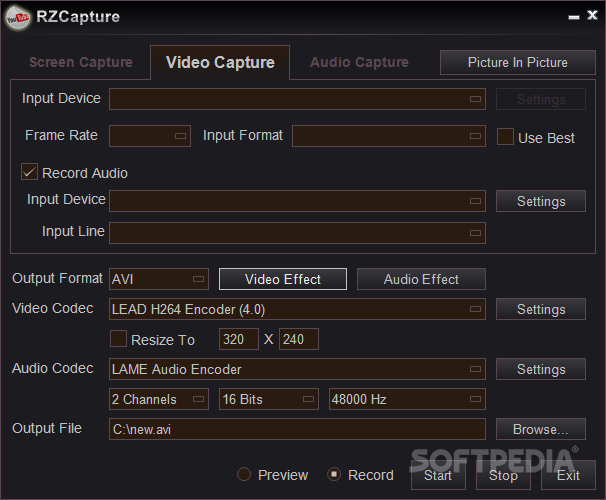Open the Audio Capture tab
This screenshot has width=606, height=500.
click(359, 62)
